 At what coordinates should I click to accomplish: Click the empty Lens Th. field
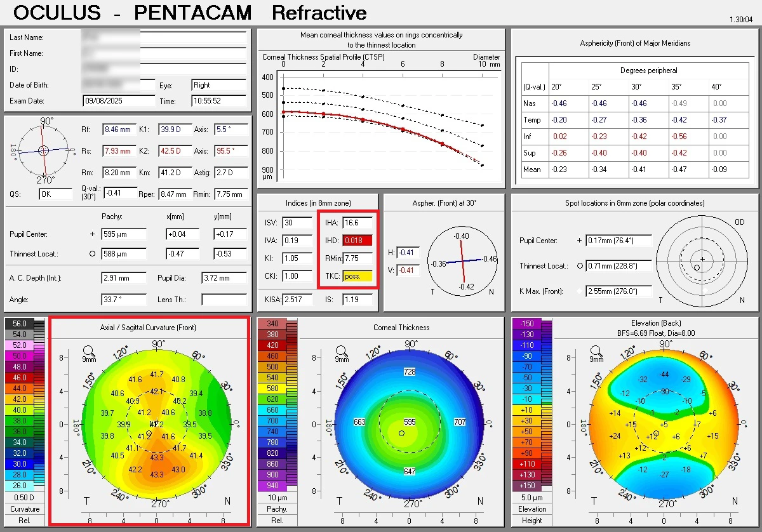(224, 300)
